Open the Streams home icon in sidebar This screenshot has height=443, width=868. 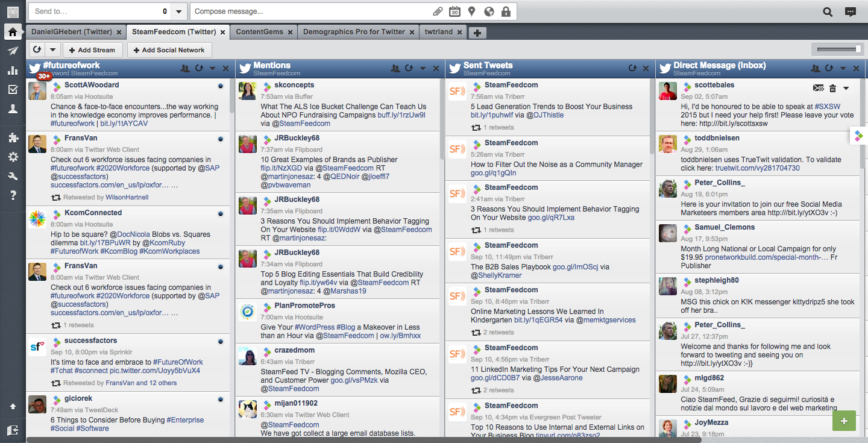pyautogui.click(x=13, y=32)
